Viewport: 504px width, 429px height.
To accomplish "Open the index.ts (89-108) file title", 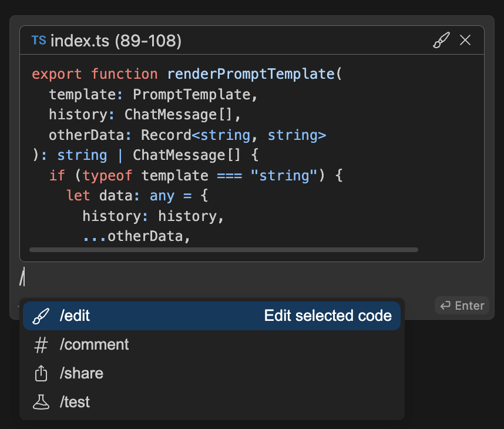I will click(x=116, y=41).
